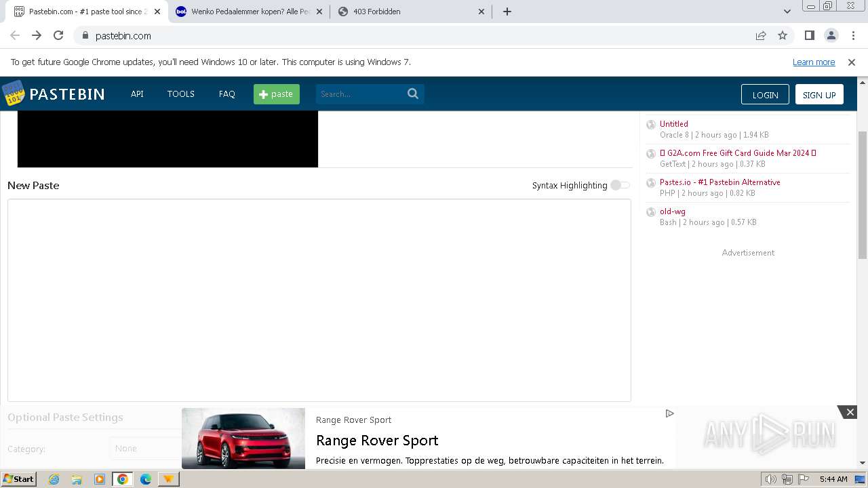Viewport: 868px width, 488px height.
Task: Go back with browser back arrow
Action: [15, 35]
